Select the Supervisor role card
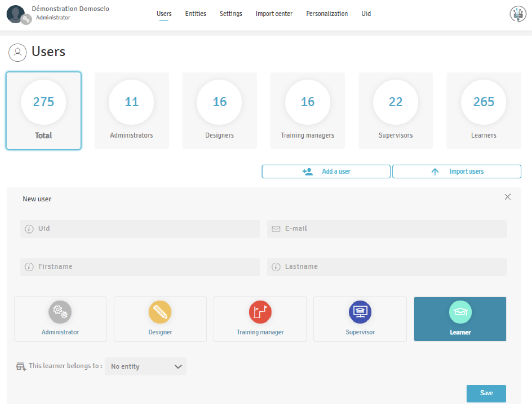 [x=360, y=319]
